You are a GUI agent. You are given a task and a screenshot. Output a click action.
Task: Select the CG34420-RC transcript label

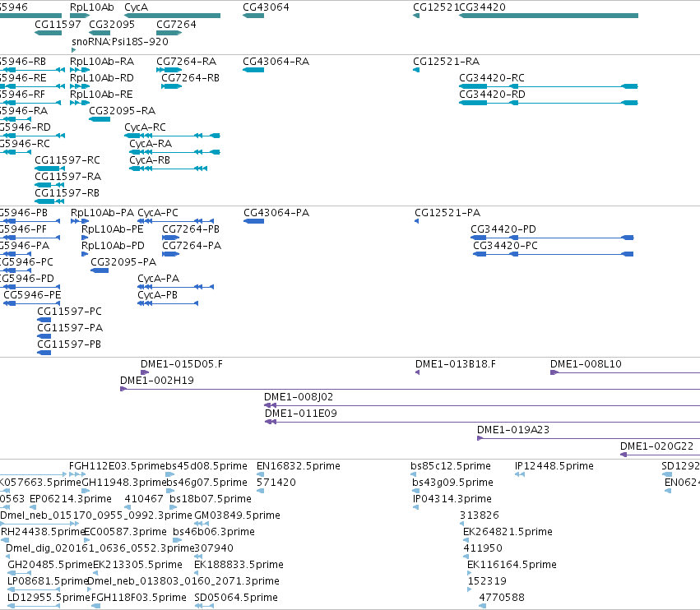(492, 77)
